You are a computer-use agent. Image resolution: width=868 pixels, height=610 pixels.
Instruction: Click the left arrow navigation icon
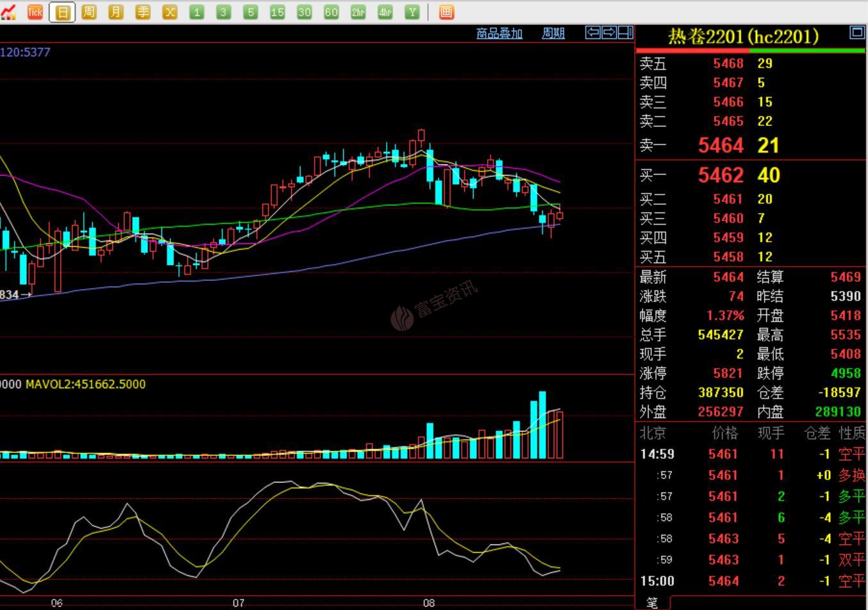(593, 32)
